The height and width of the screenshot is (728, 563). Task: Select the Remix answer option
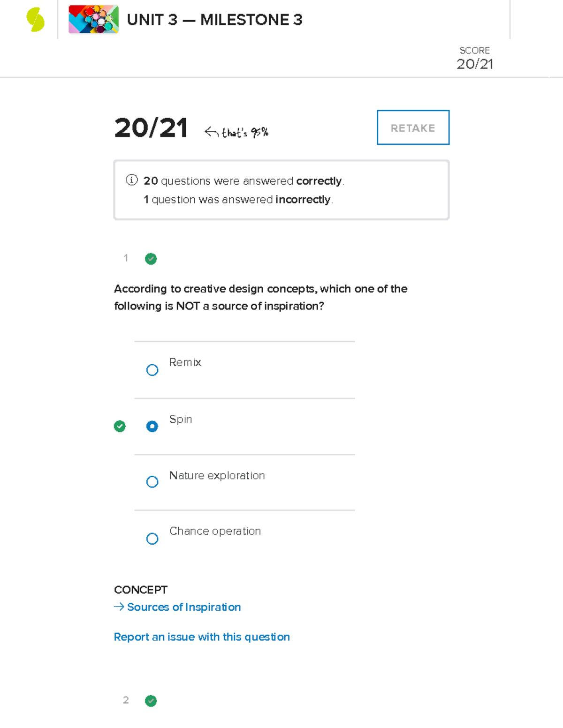coord(152,370)
